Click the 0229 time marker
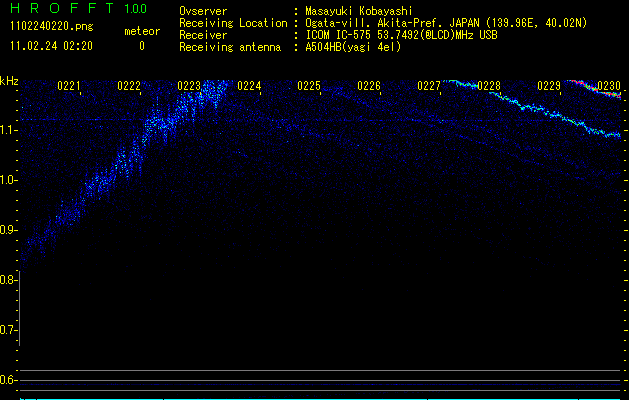The width and height of the screenshot is (629, 400). (549, 86)
